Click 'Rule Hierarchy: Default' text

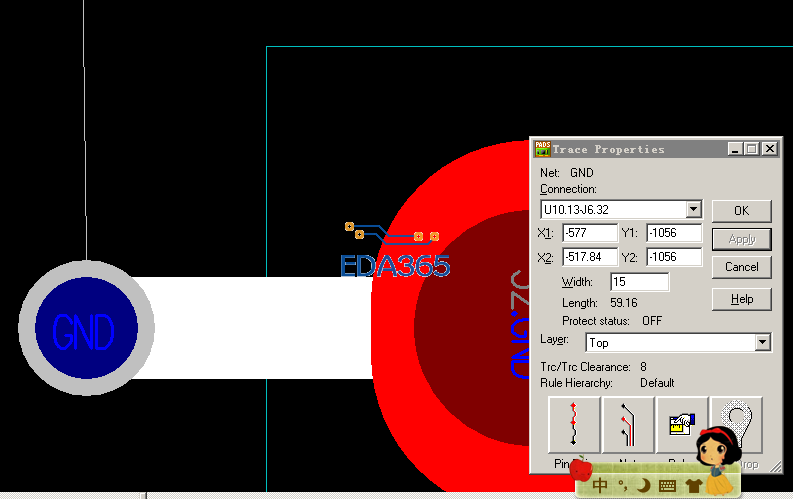607,383
